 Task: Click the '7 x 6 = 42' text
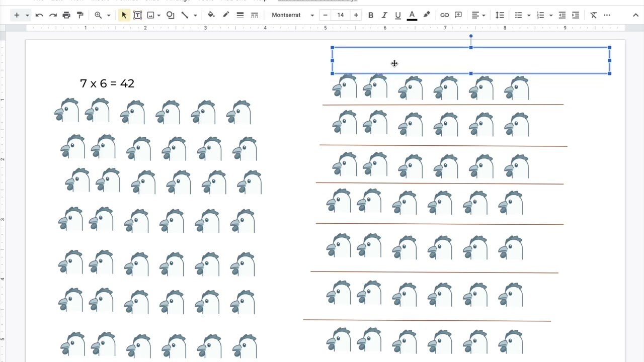click(107, 83)
